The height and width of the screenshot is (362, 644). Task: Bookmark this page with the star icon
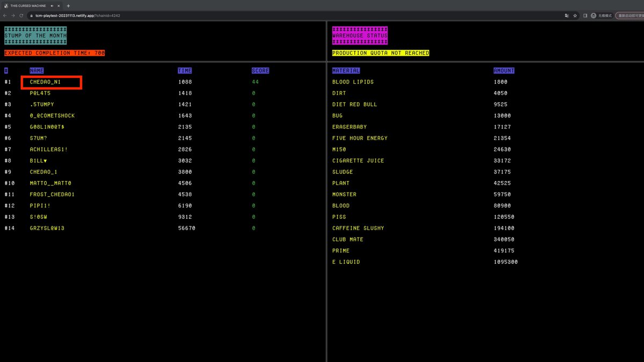tap(575, 16)
